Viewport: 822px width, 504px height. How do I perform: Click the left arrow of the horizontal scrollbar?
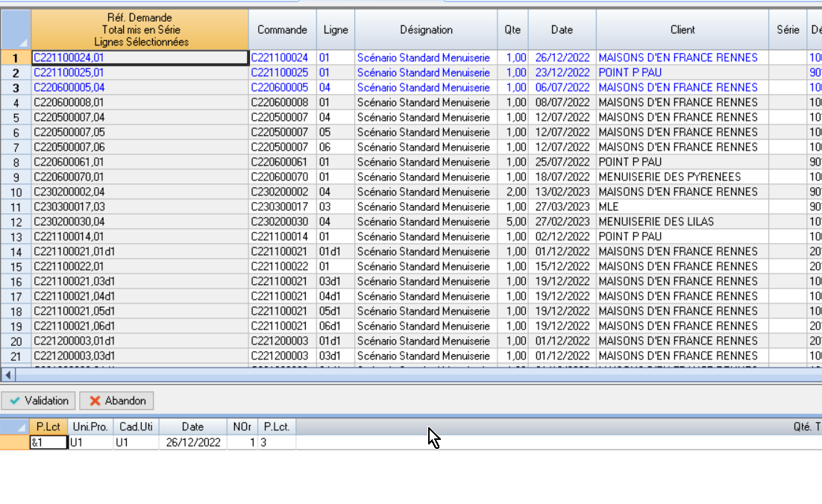click(8, 374)
